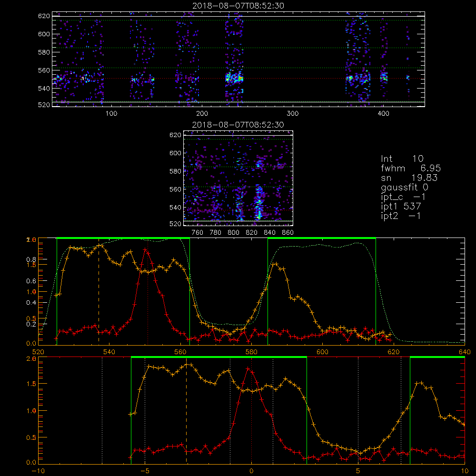Click white y-axis label 0.2 on upper profile plot

[31, 324]
